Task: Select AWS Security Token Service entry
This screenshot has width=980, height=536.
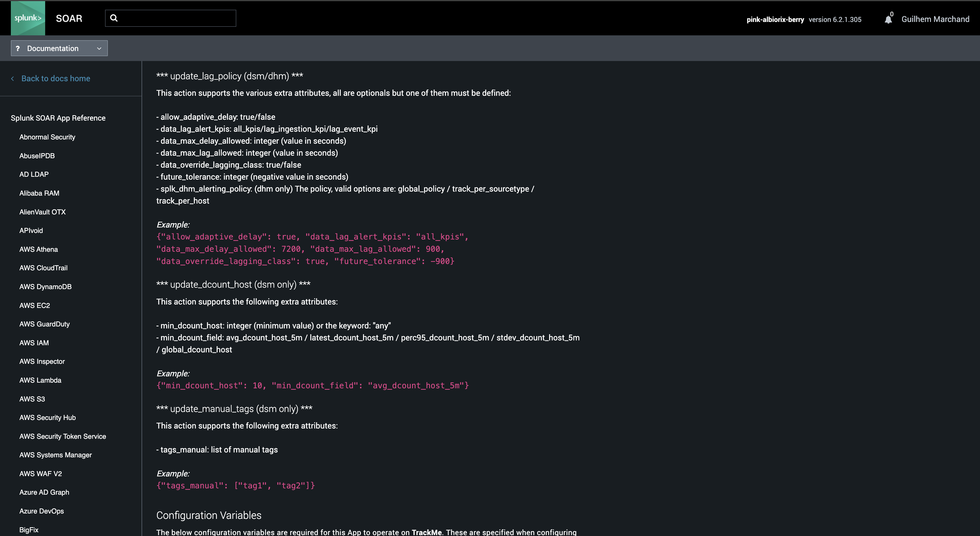Action: [x=63, y=436]
